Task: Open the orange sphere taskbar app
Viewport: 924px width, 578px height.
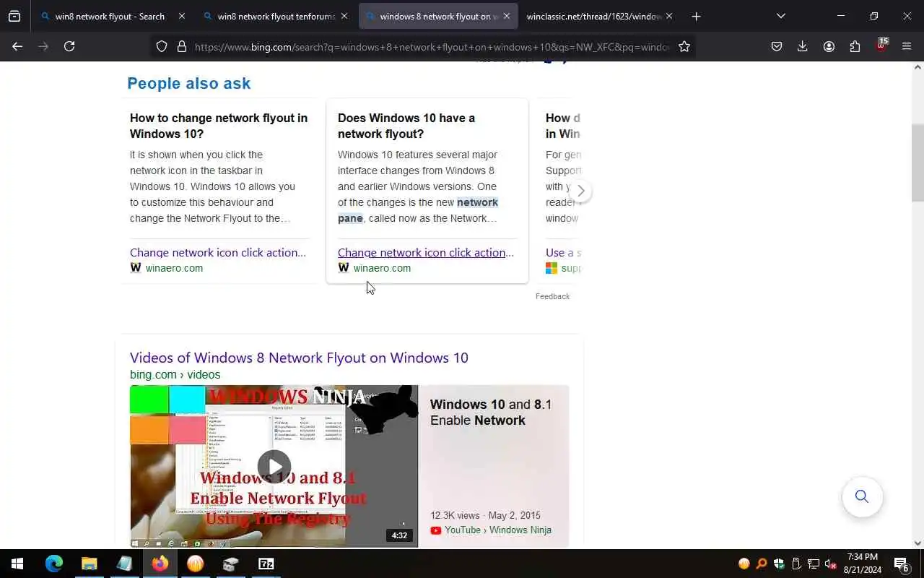Action: click(195, 564)
